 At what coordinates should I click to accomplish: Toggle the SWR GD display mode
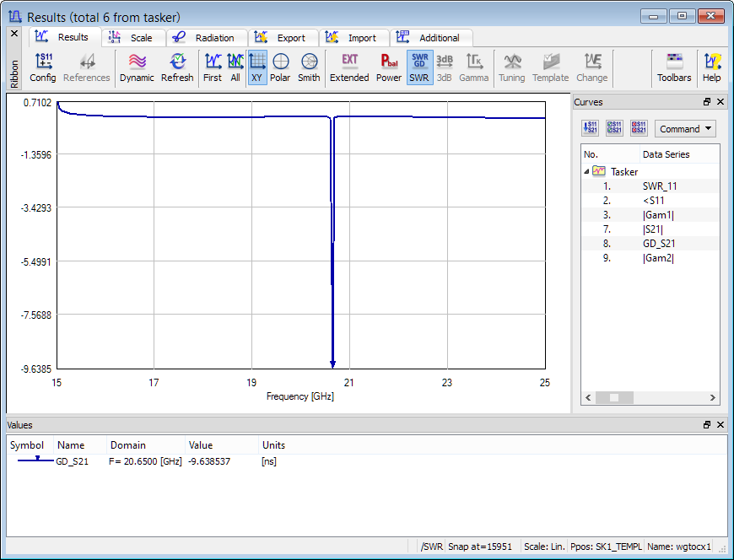click(419, 67)
